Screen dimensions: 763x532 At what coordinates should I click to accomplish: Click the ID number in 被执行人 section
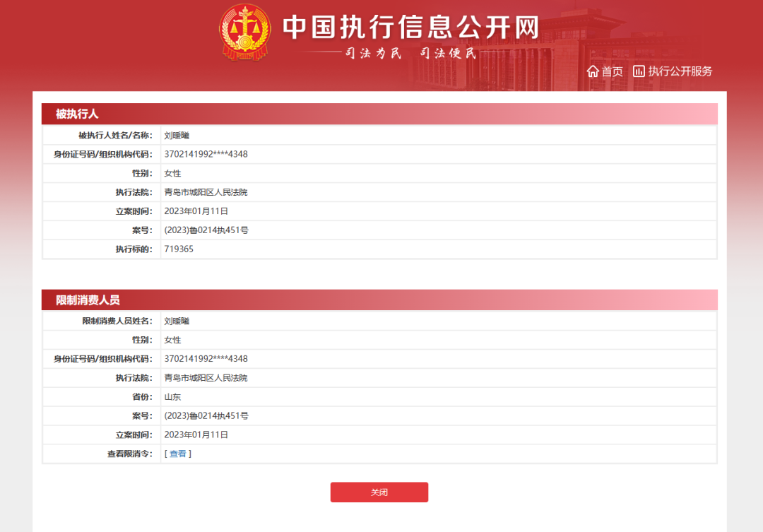[206, 154]
